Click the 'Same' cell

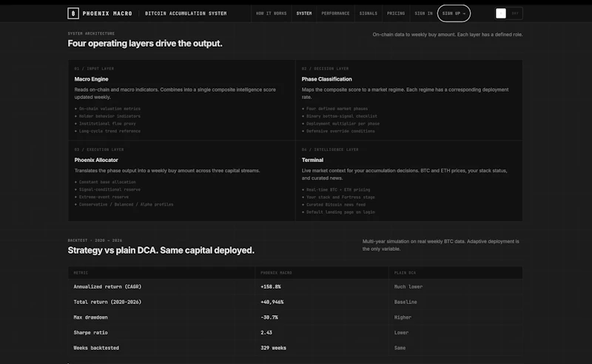[x=400, y=348]
